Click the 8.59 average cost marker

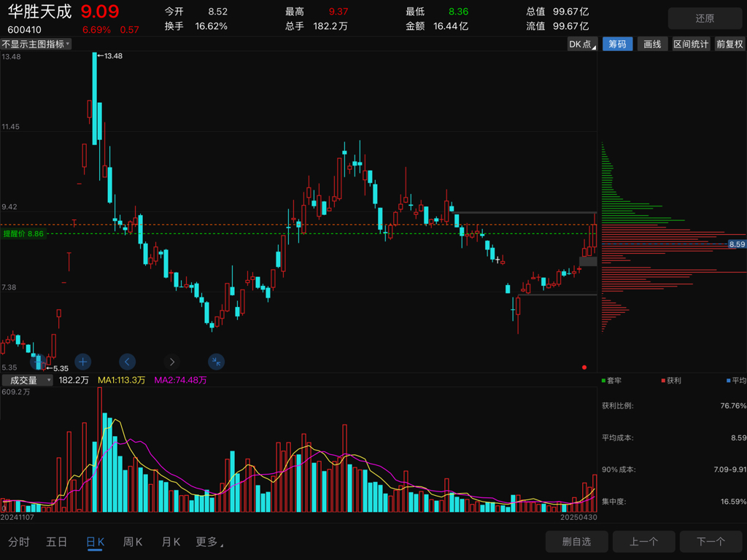coord(737,244)
